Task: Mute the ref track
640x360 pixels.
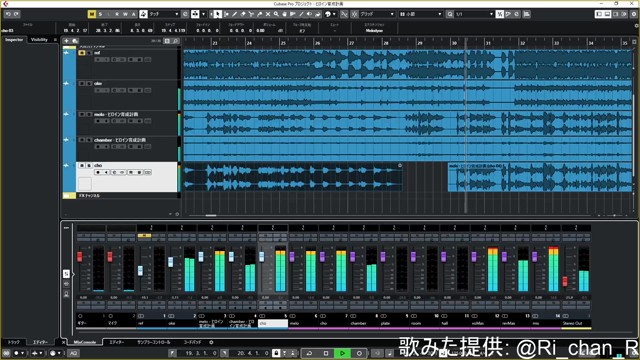Action: (x=82, y=53)
